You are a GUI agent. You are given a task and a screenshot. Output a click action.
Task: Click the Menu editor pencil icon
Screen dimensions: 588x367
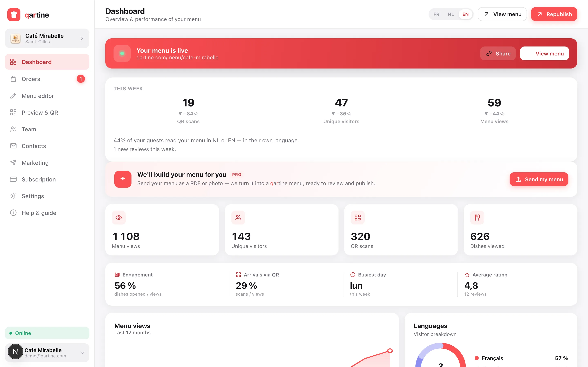click(13, 96)
